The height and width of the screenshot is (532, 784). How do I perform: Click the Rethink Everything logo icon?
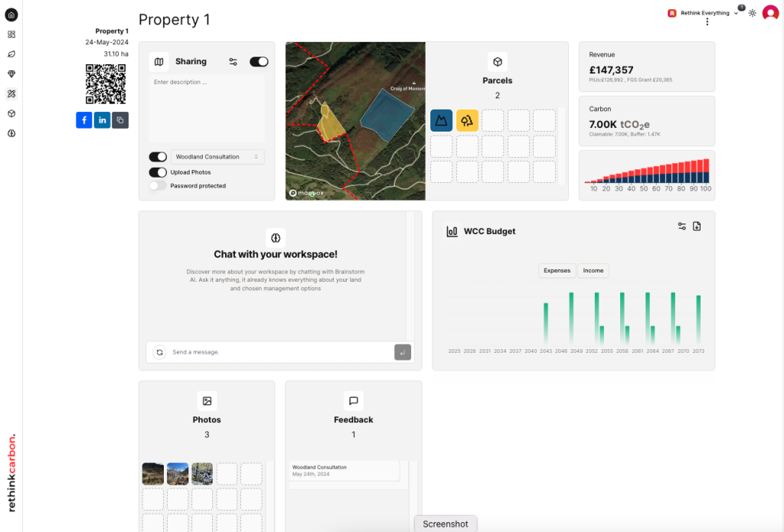coord(672,13)
